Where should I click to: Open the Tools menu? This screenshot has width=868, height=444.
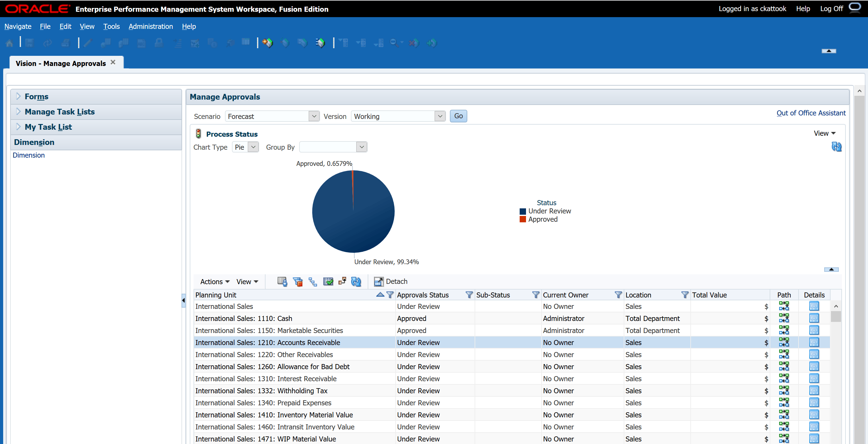point(111,26)
